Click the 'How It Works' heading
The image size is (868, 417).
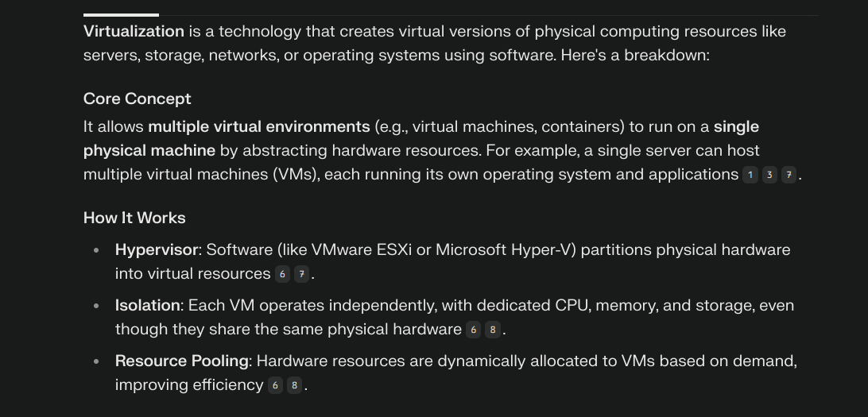click(x=134, y=218)
